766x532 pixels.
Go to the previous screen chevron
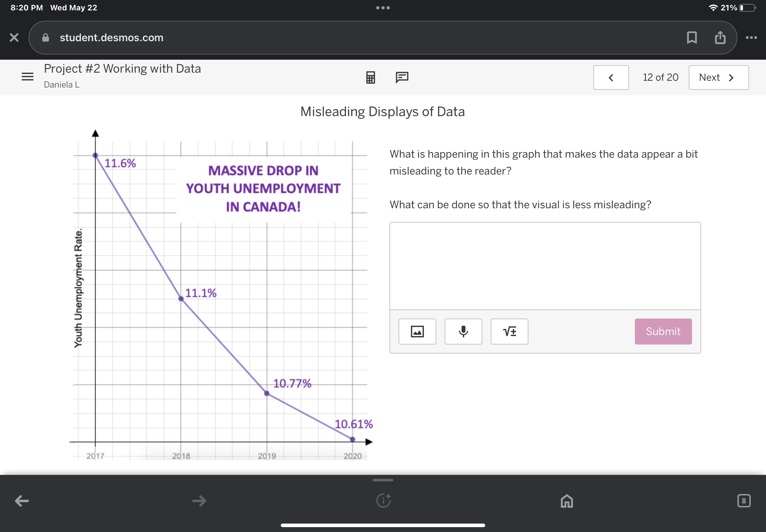[611, 77]
